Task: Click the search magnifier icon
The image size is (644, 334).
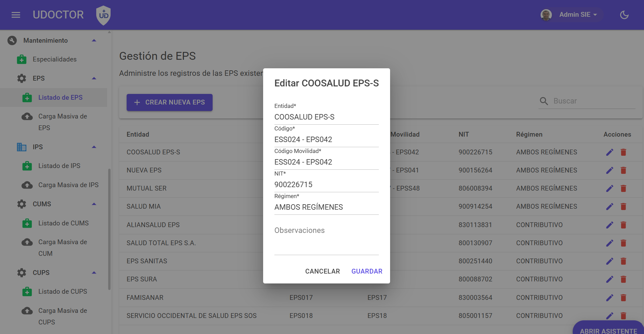Action: point(544,101)
